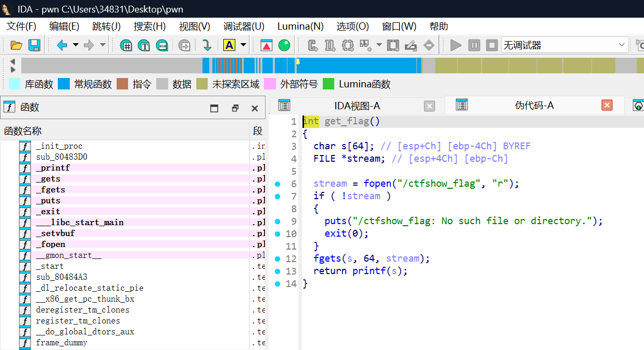
Task: Open the back-navigation history dropdown arrow
Action: point(75,45)
